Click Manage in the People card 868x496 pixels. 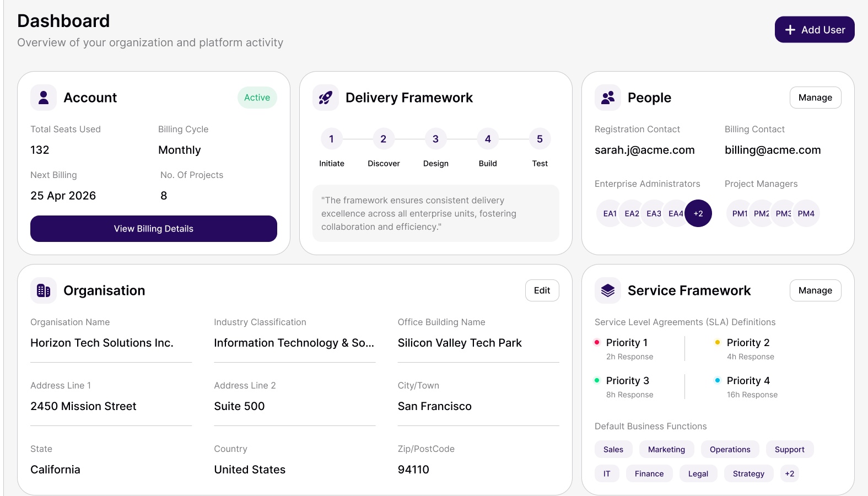[815, 98]
